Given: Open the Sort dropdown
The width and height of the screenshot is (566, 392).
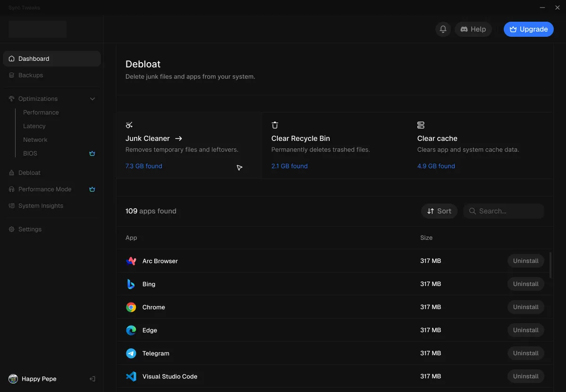Looking at the screenshot, I should click(439, 211).
